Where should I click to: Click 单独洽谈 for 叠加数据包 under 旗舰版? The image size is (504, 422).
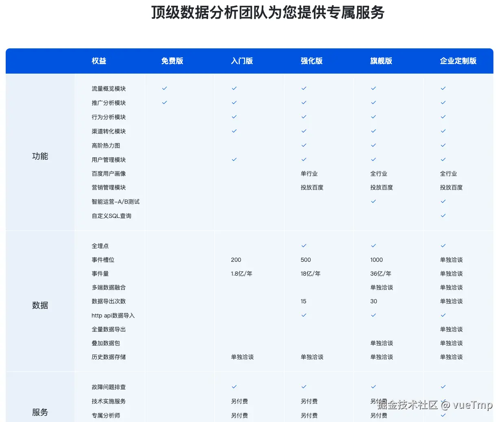pyautogui.click(x=382, y=343)
